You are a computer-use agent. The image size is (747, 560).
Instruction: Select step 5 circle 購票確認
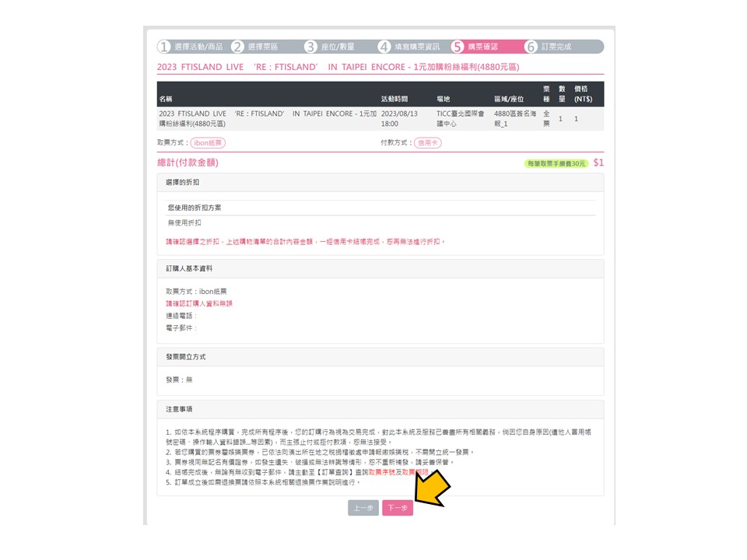click(458, 47)
